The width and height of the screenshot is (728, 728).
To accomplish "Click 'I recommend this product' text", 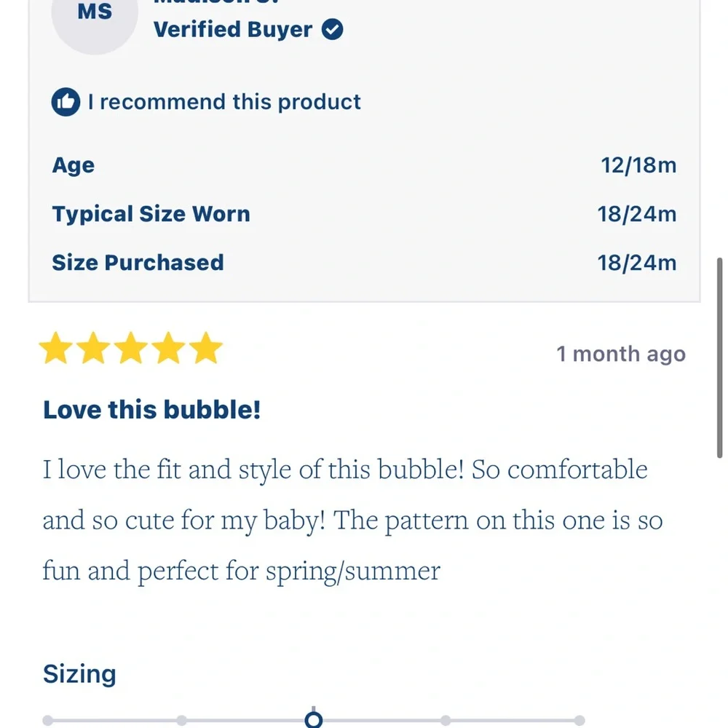I will pos(224,102).
